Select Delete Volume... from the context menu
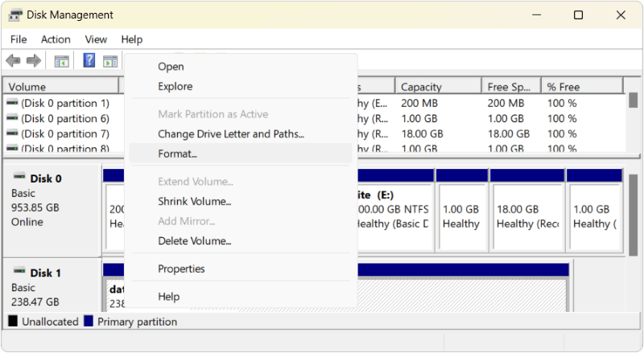 [x=194, y=240]
